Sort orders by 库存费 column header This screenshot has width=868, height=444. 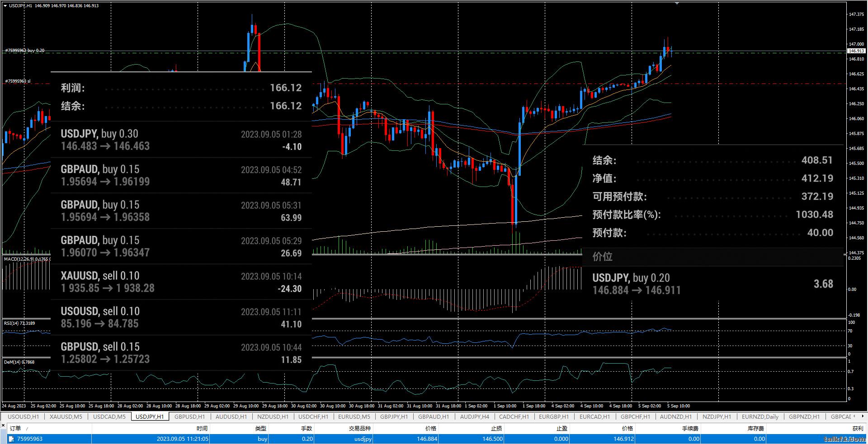coord(733,428)
